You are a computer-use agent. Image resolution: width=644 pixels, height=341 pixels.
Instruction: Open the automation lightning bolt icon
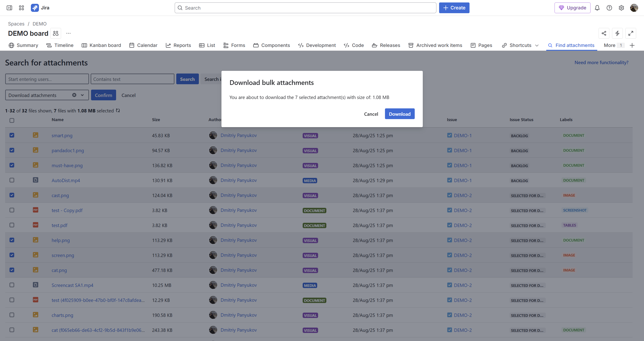(x=617, y=33)
